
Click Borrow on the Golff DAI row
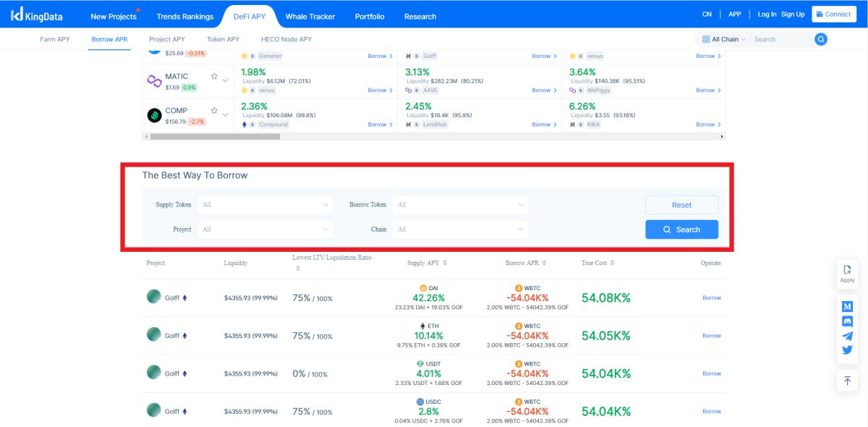(x=711, y=297)
